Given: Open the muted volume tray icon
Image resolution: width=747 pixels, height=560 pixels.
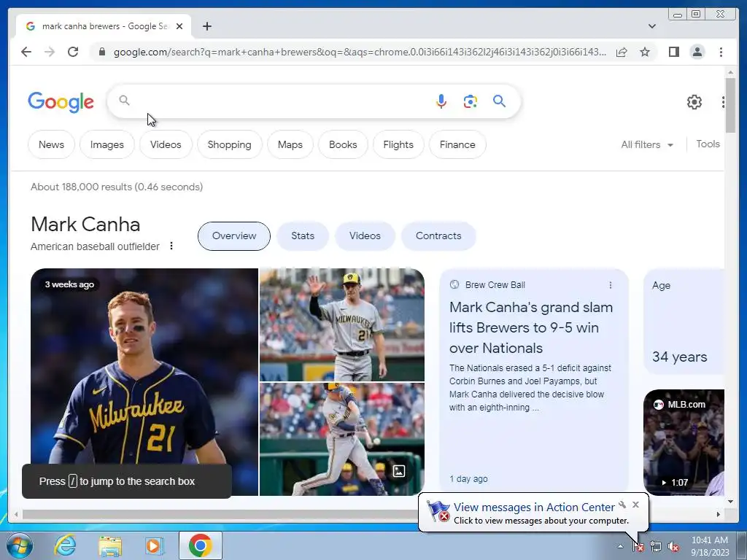Looking at the screenshot, I should [x=673, y=547].
